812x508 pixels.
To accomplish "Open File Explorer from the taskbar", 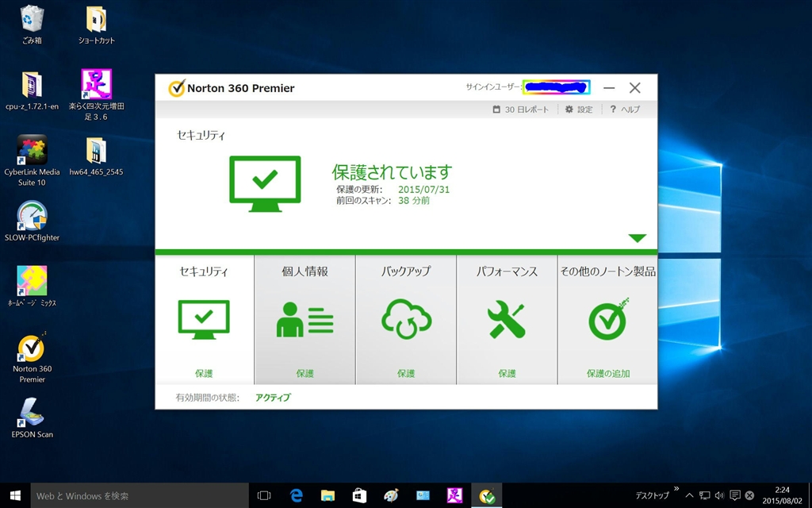I will coord(327,495).
